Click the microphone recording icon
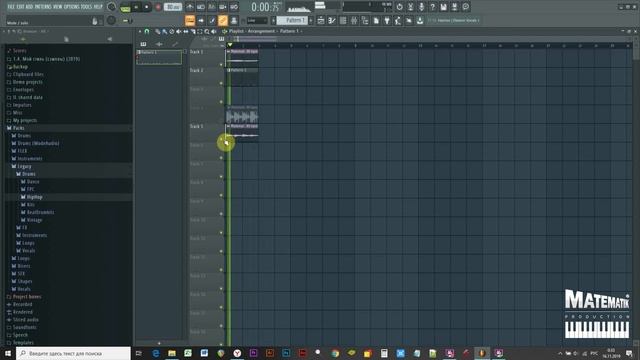Screen dimensions: 640x360 click(422, 7)
